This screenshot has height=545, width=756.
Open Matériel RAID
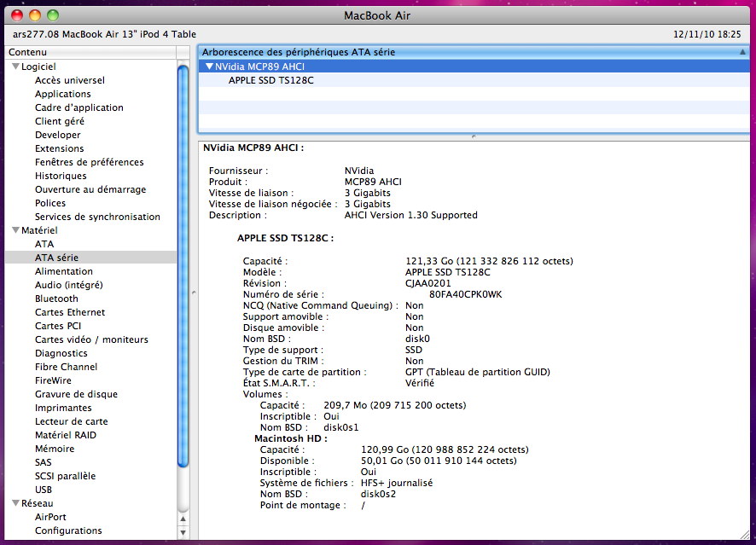coord(66,435)
